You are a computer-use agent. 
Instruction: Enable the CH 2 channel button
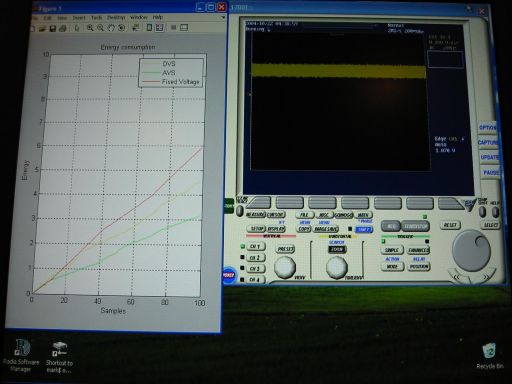point(256,258)
